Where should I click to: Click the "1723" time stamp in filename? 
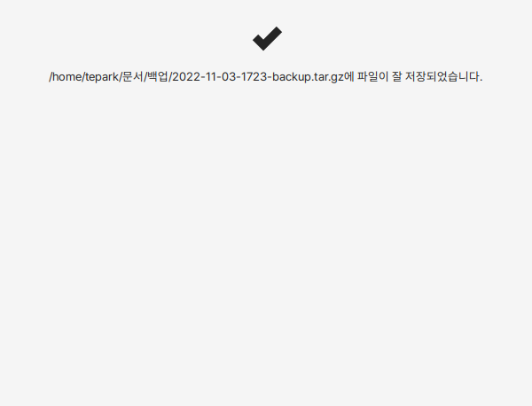[254, 76]
